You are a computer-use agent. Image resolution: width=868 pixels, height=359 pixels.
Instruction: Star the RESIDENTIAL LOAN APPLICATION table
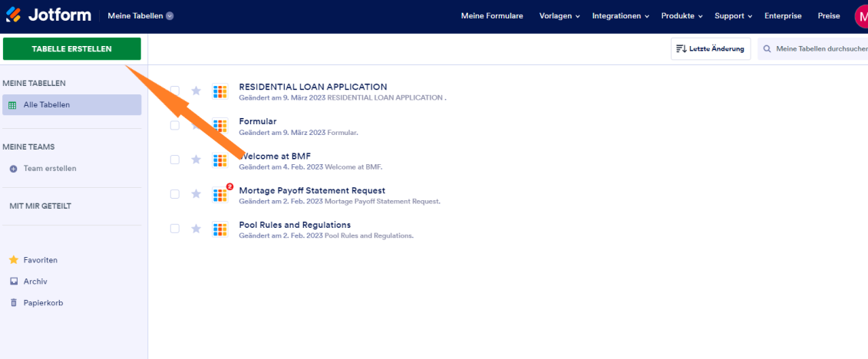[x=196, y=91]
